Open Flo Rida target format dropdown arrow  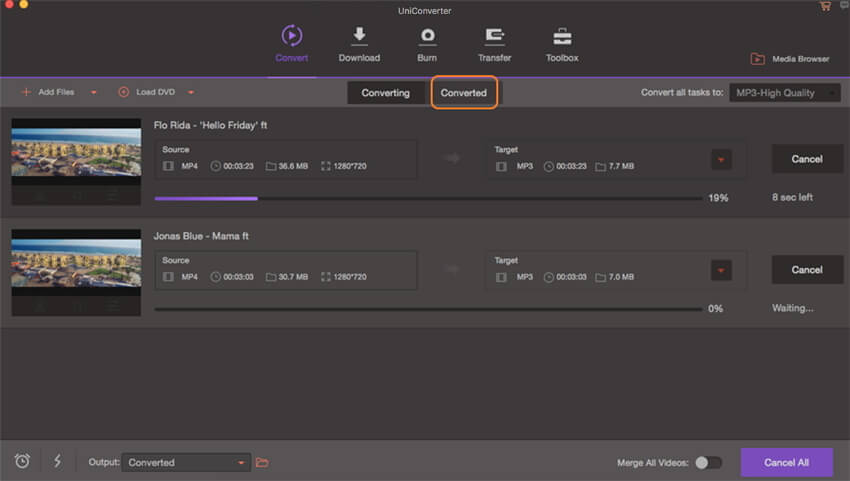(721, 159)
